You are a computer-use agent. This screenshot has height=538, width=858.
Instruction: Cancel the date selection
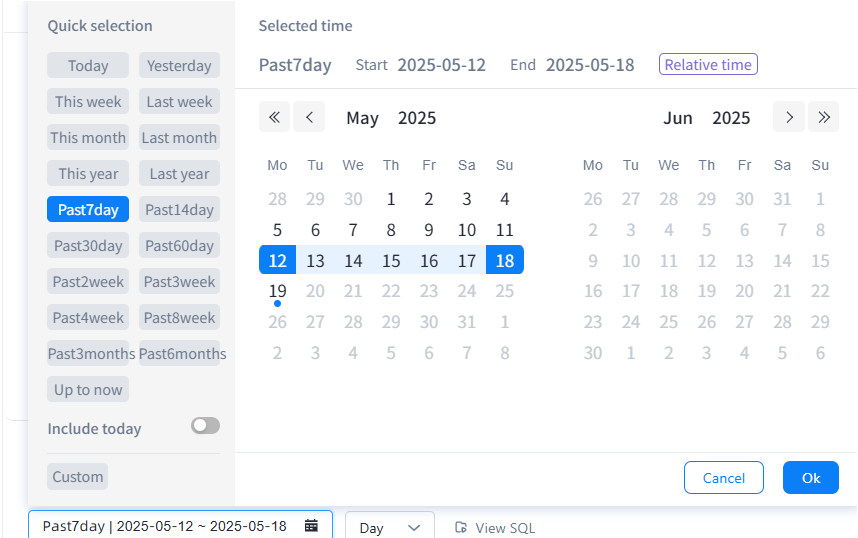tap(723, 478)
